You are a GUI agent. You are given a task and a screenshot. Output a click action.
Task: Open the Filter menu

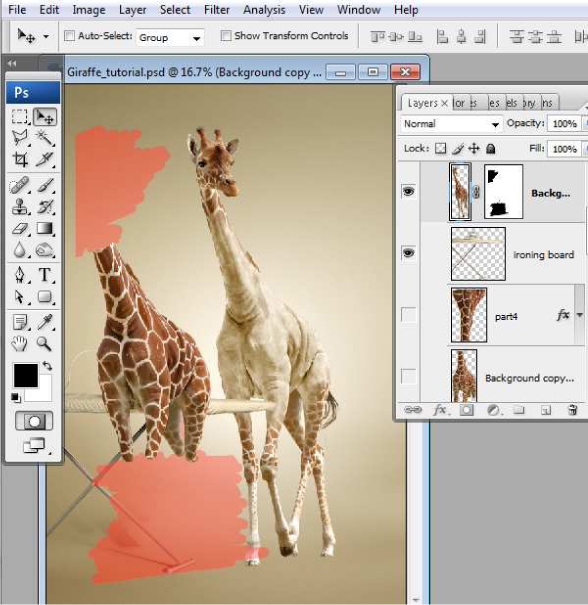217,10
